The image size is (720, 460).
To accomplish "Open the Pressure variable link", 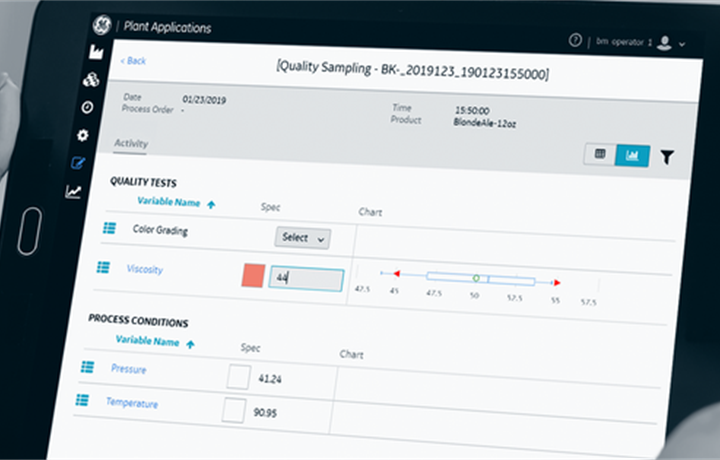I will coord(129,369).
